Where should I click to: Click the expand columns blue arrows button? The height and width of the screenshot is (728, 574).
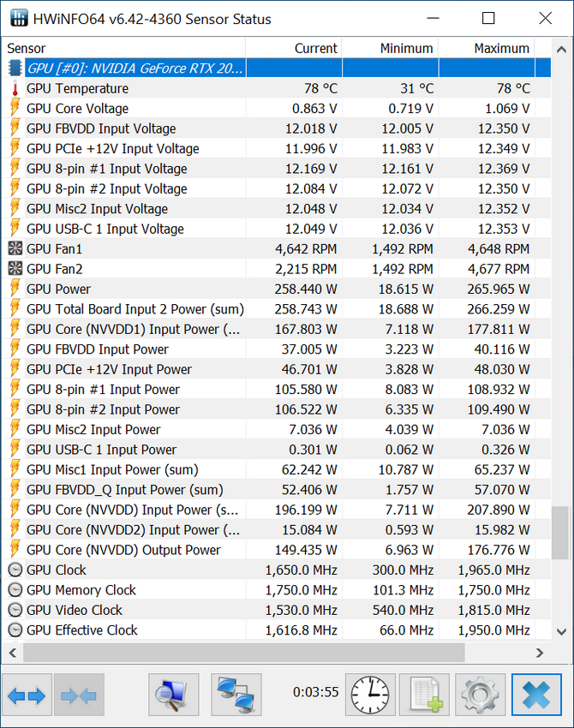point(27,695)
